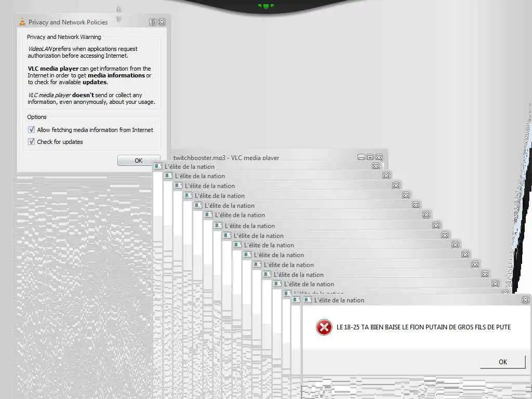Click the VLC cone icon in Privacy dialog title
Image resolution: width=532 pixels, height=399 pixels.
coord(22,22)
